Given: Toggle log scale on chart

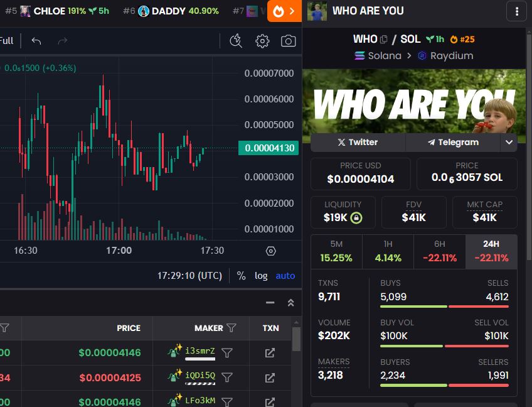Looking at the screenshot, I should point(261,276).
